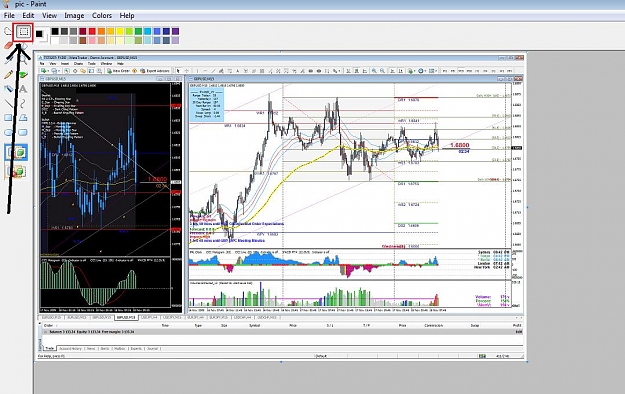Viewport: 625px width, 394px height.
Task: Pick the Airbrush tool
Action: point(8,89)
